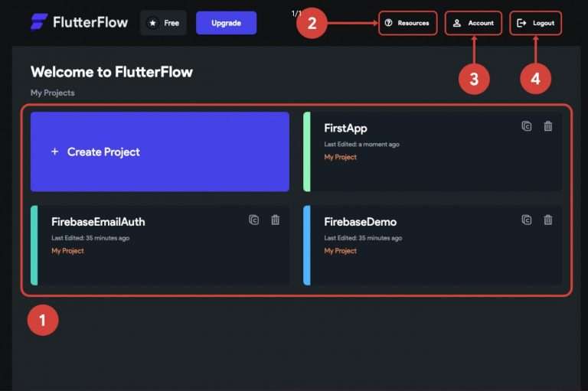The image size is (588, 391).
Task: Click the star icon on Free badge
Action: click(x=152, y=23)
